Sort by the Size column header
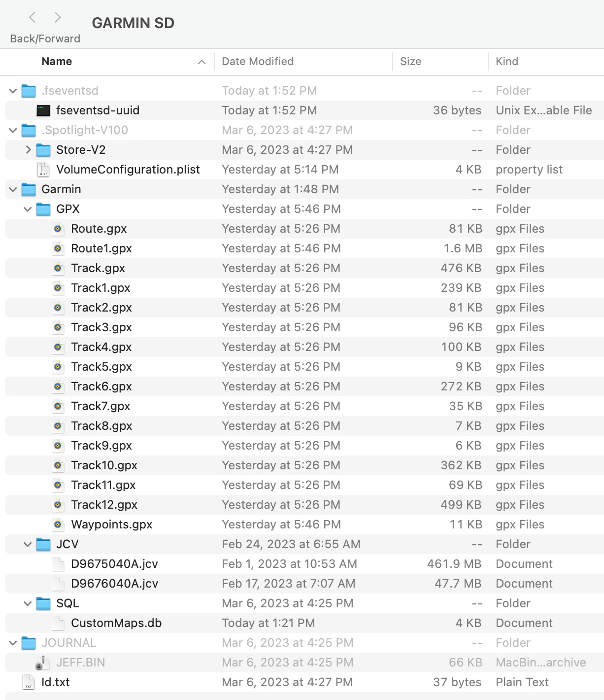Screen dimensions: 604x700 click(410, 61)
